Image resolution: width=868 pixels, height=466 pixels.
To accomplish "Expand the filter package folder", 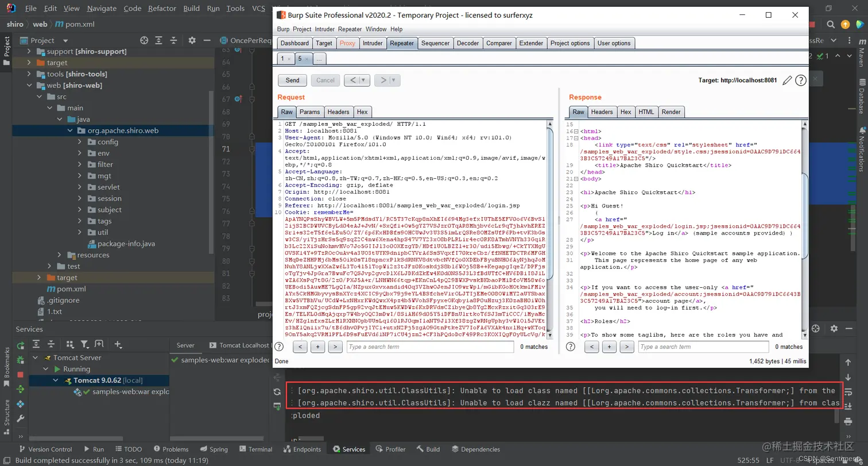I will click(x=80, y=164).
